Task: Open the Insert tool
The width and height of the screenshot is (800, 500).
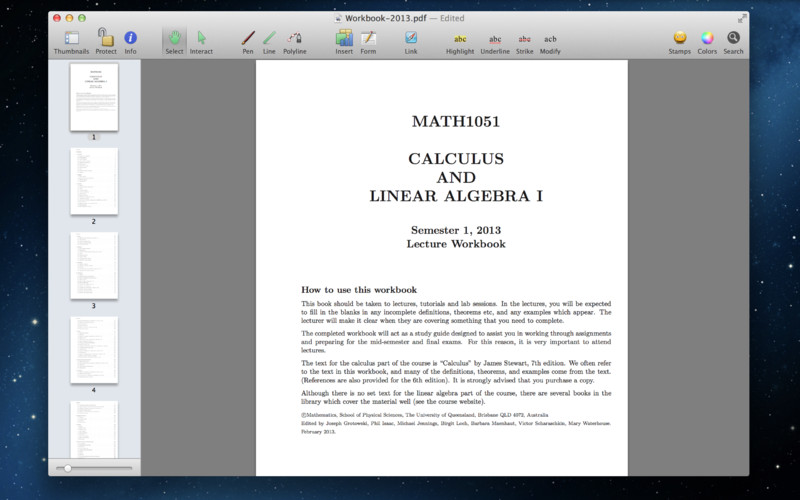Action: pos(344,42)
